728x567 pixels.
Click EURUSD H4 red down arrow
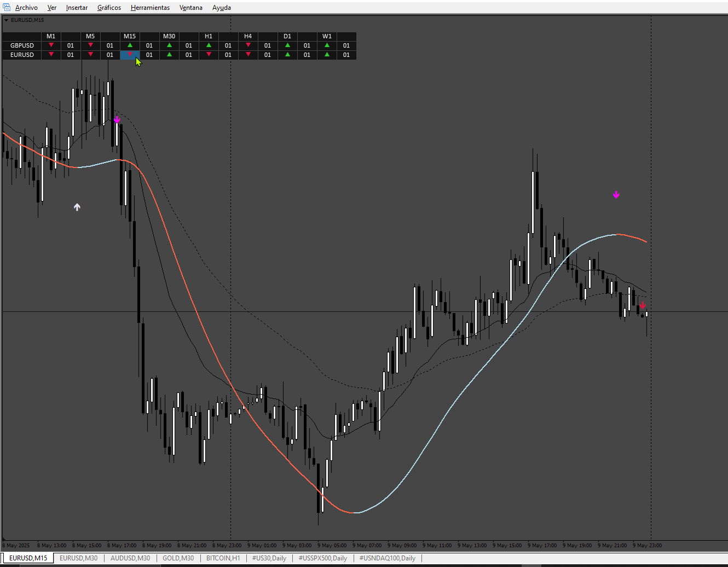pyautogui.click(x=248, y=54)
